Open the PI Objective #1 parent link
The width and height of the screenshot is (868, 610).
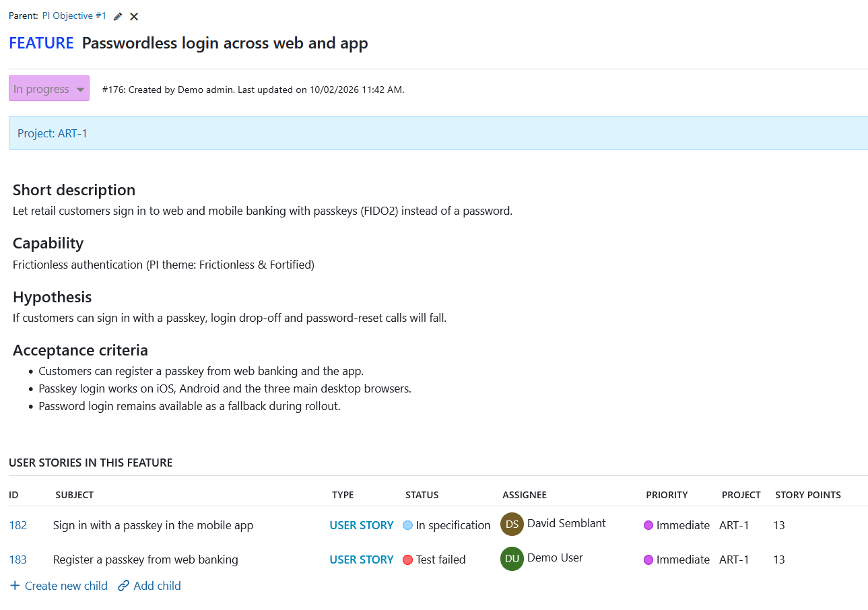click(x=74, y=15)
